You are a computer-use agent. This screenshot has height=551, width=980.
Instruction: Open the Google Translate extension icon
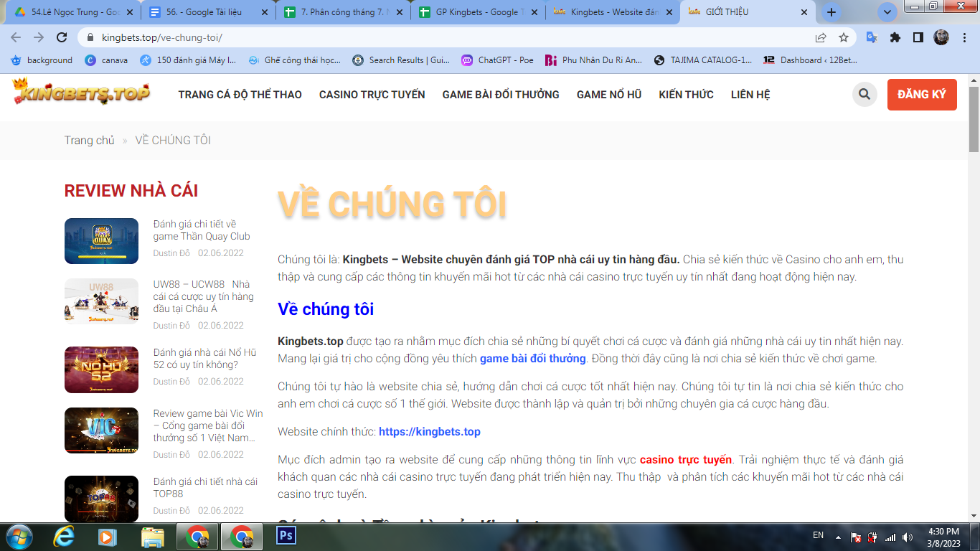872,38
